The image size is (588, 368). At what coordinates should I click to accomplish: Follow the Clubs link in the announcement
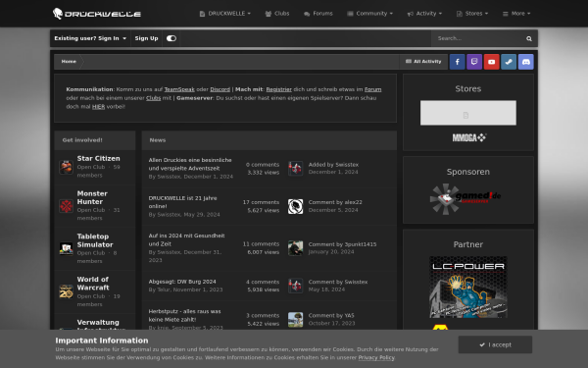[x=153, y=98]
